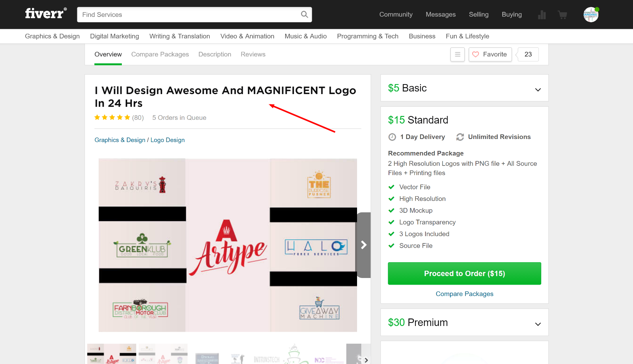Click the list menu icon button
633x364 pixels.
pyautogui.click(x=457, y=55)
